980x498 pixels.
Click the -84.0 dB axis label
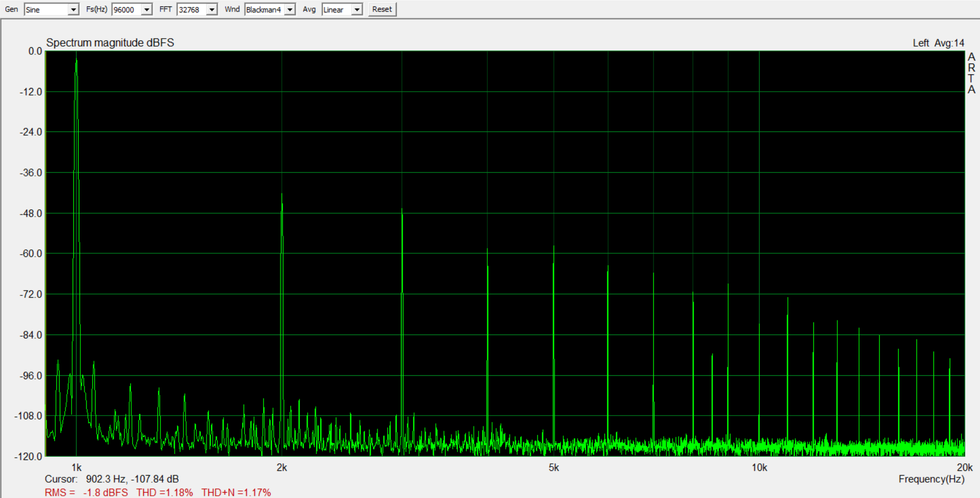31,335
